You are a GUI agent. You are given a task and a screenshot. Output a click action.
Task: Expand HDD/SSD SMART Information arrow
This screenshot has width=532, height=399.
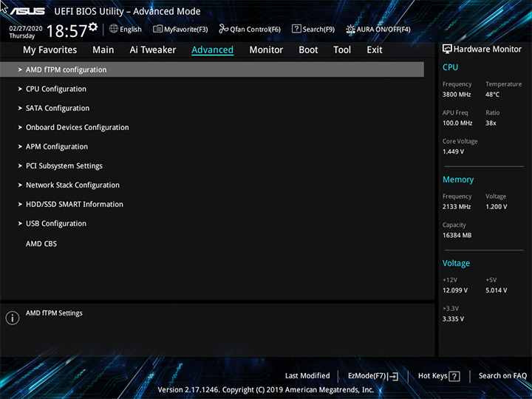pos(20,204)
